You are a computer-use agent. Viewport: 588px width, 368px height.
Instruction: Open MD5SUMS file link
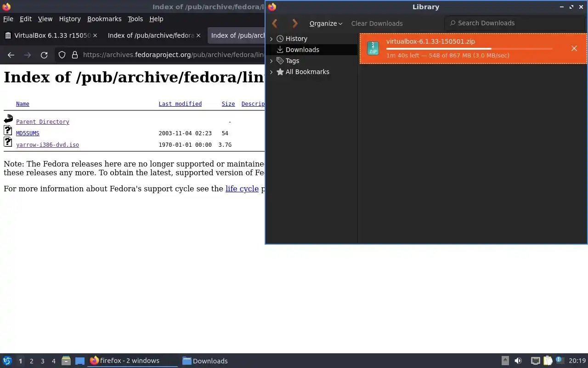[28, 133]
